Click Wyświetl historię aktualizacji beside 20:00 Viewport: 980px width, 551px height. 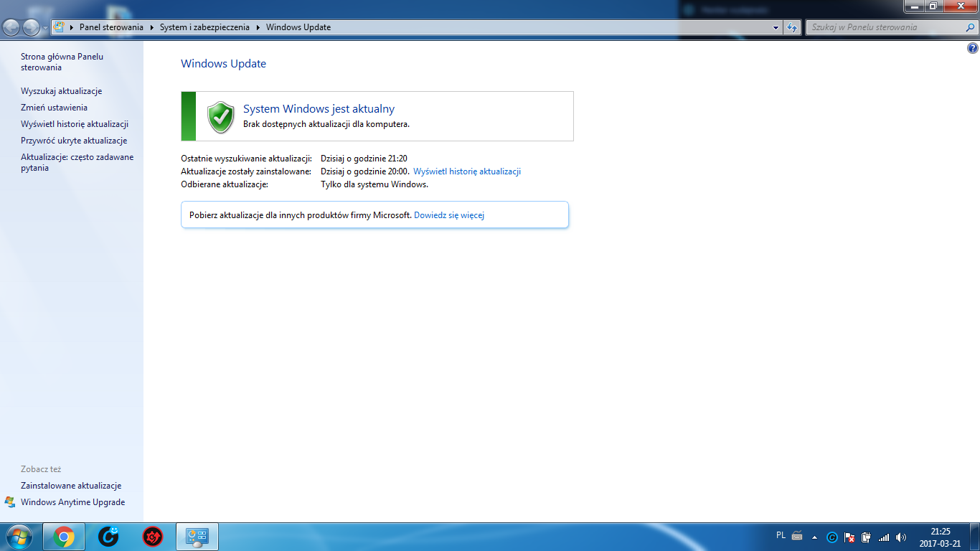[467, 171]
